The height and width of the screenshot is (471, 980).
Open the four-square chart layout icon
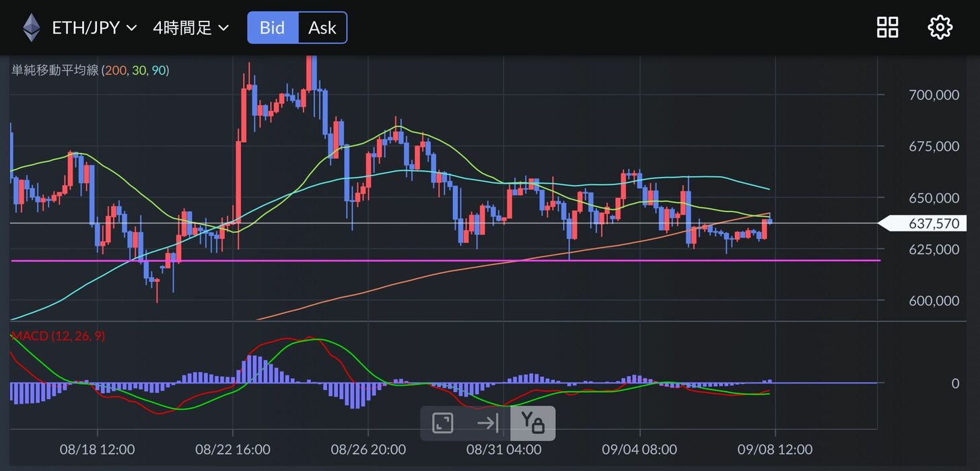pyautogui.click(x=887, y=28)
